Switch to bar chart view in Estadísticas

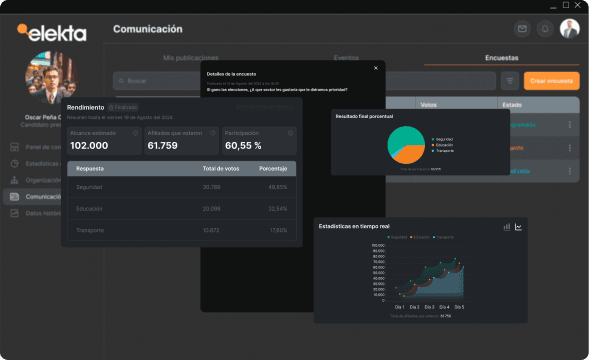point(507,227)
